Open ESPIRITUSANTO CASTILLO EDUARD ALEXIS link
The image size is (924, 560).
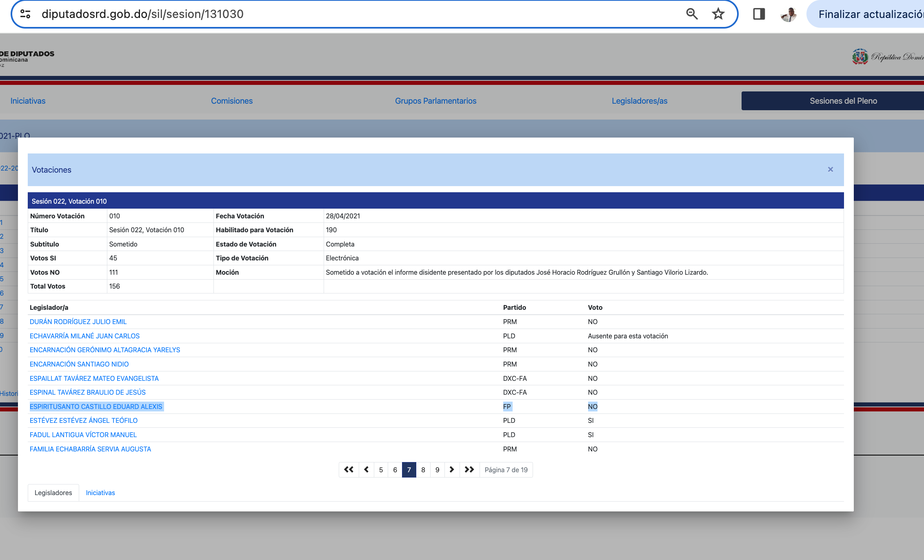coord(96,407)
